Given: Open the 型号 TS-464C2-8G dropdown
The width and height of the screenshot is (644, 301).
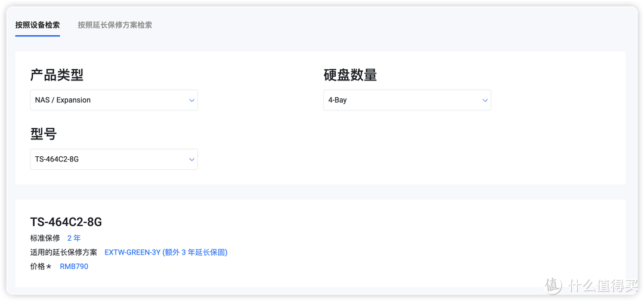Looking at the screenshot, I should (114, 159).
